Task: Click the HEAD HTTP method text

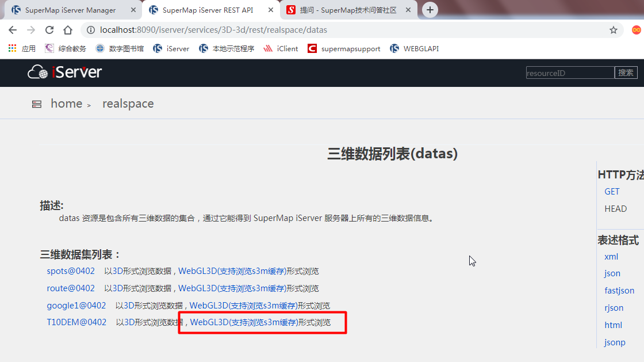Action: click(x=616, y=209)
